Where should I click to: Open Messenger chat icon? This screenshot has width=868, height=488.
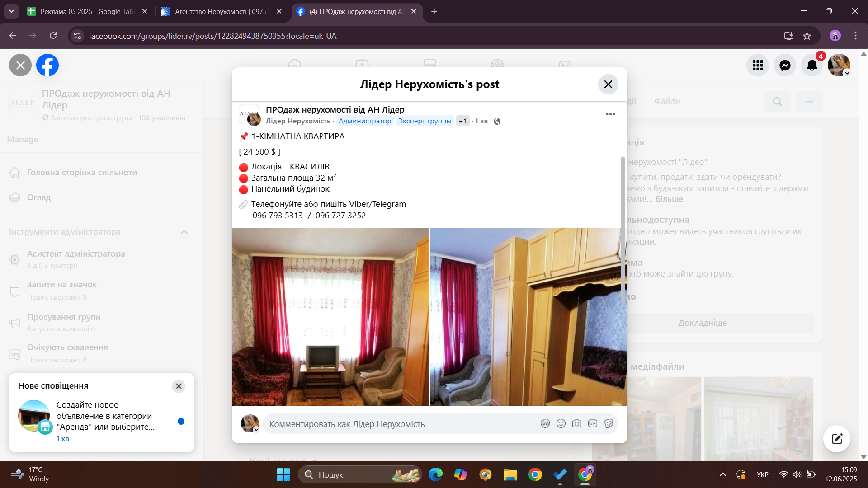(785, 66)
